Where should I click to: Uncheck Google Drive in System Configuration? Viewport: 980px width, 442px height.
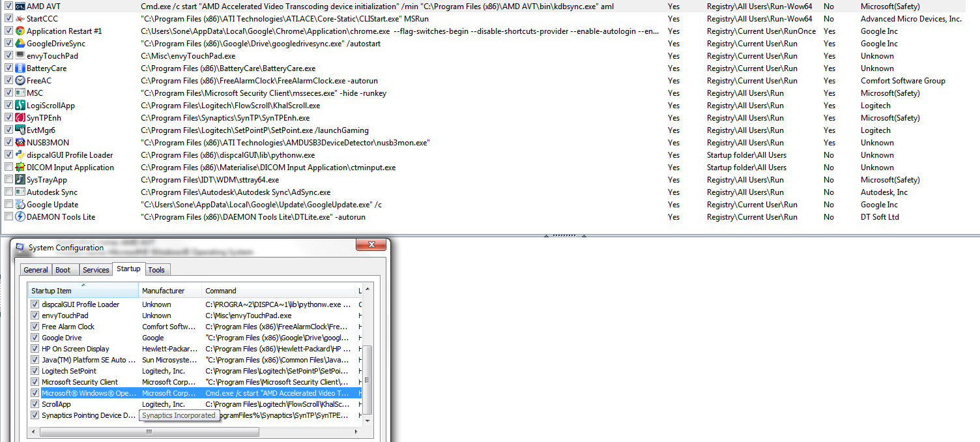[x=35, y=338]
